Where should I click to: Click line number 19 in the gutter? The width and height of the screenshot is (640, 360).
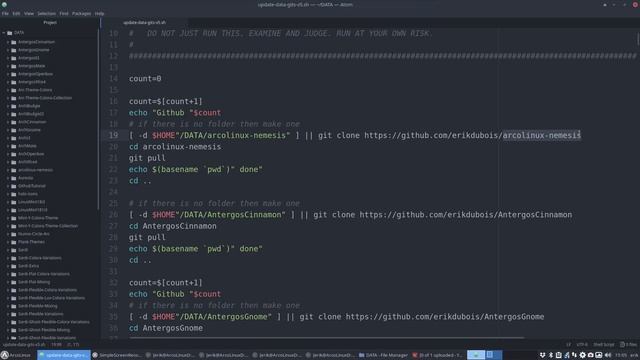click(113, 135)
